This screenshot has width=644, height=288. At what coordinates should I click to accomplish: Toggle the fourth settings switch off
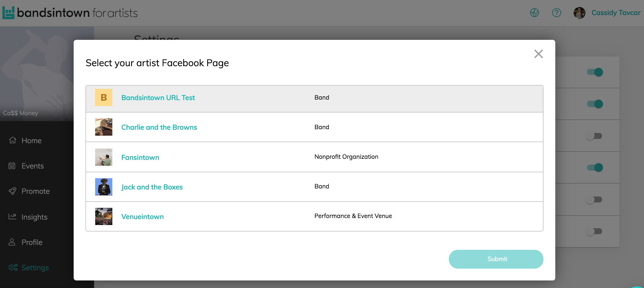[595, 167]
